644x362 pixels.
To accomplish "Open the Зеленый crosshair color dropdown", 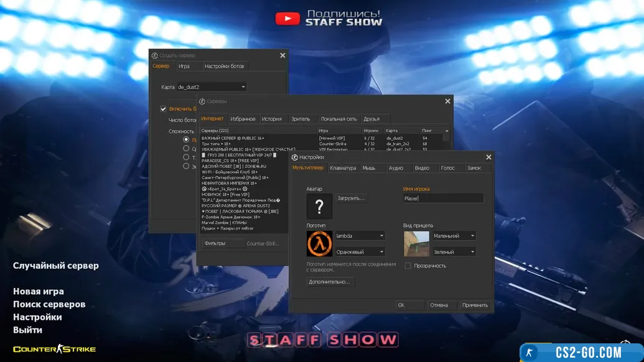I will coord(454,252).
